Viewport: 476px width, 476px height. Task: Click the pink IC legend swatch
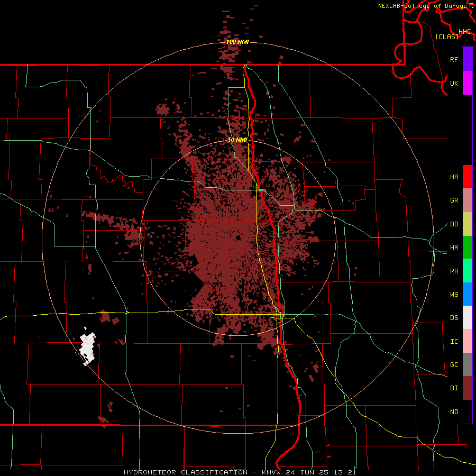tap(467, 341)
